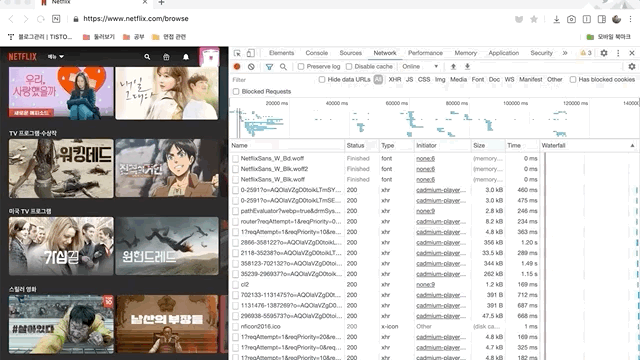Open the 가십걸 show thumbnail
Viewport: 640px width, 360px height.
[61, 246]
